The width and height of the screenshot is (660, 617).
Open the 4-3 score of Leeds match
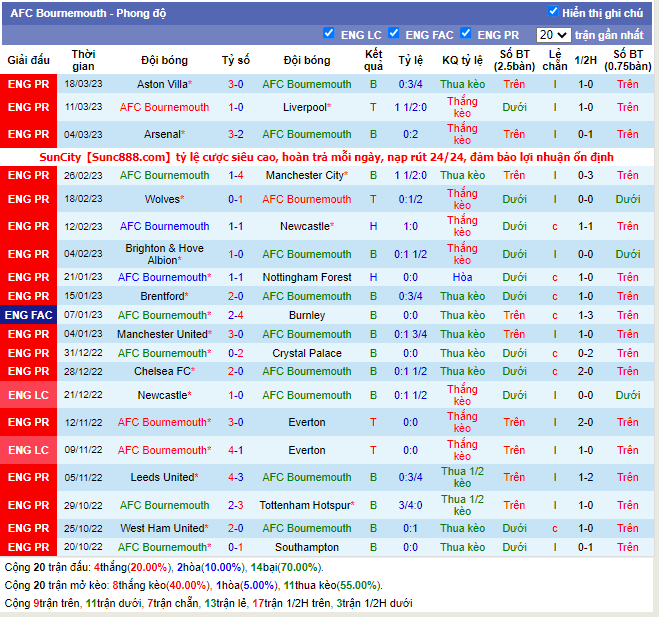coord(235,477)
